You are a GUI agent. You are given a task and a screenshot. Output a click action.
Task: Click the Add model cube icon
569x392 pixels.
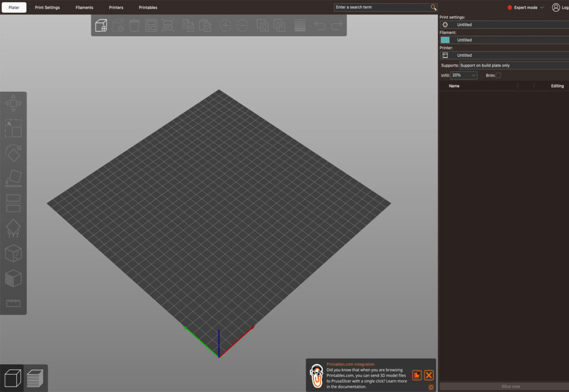pyautogui.click(x=101, y=26)
